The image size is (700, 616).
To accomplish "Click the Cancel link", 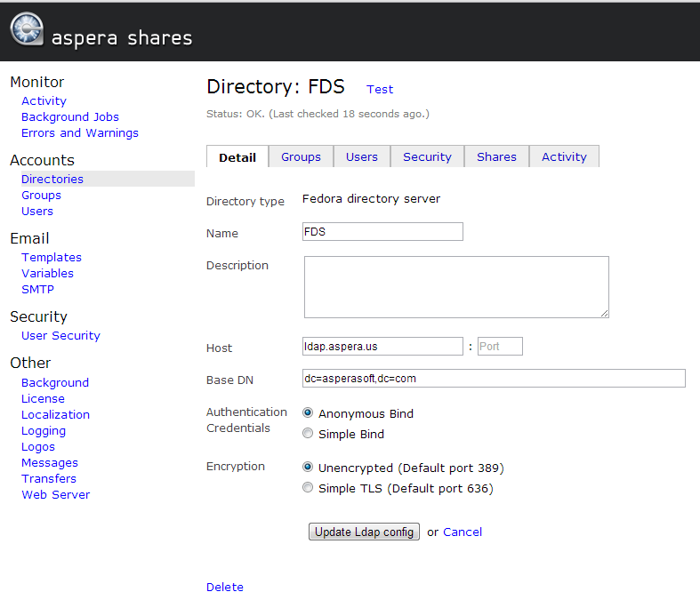I will 462,532.
